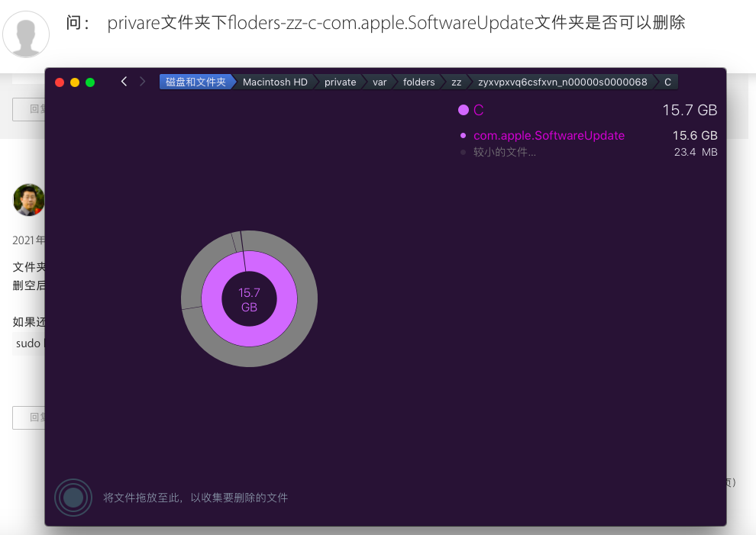756x535 pixels.
Task: Jump to 磁盘和文件夹 breadcrumb
Action: pos(195,82)
